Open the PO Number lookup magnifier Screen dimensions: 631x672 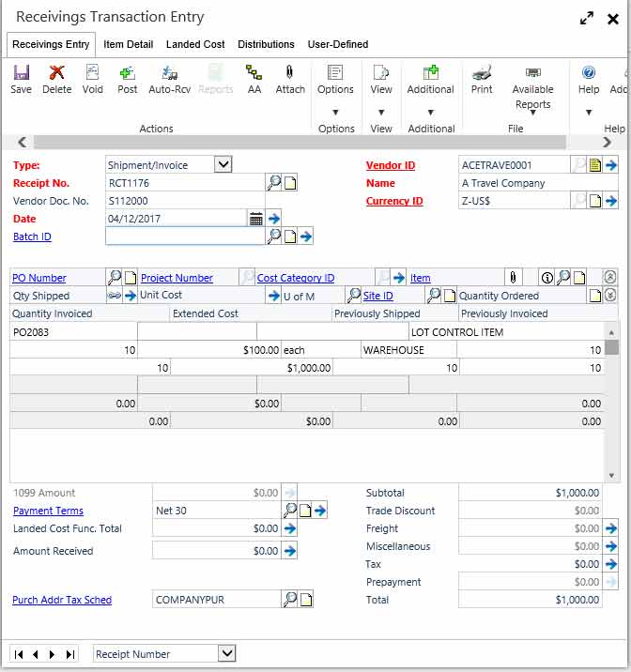click(x=115, y=278)
